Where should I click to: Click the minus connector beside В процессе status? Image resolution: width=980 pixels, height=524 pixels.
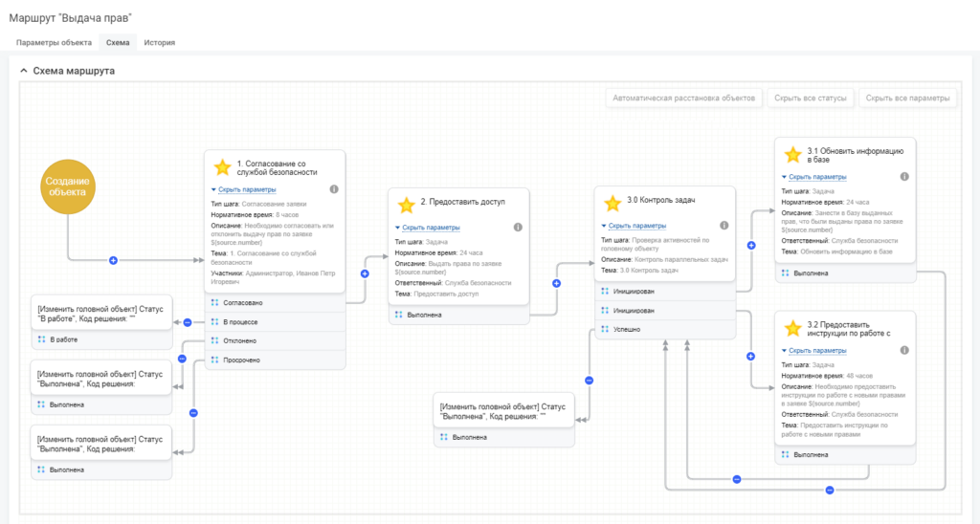(x=188, y=322)
